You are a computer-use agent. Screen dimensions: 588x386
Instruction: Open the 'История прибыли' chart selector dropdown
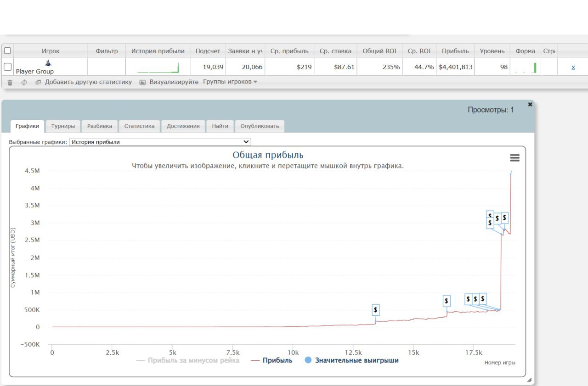[160, 142]
